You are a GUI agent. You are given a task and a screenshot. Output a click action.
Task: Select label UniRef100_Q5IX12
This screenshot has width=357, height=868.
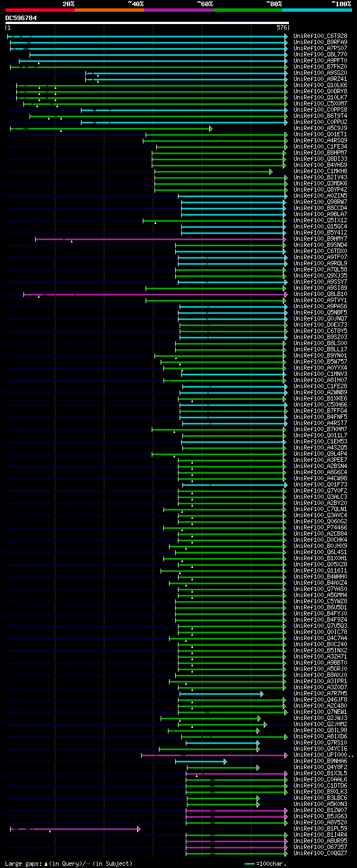(x=320, y=221)
